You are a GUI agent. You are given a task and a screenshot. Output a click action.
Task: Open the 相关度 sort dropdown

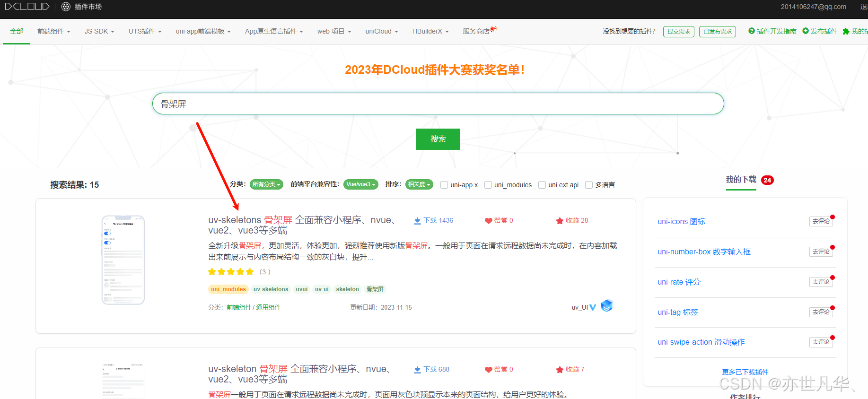tap(419, 184)
